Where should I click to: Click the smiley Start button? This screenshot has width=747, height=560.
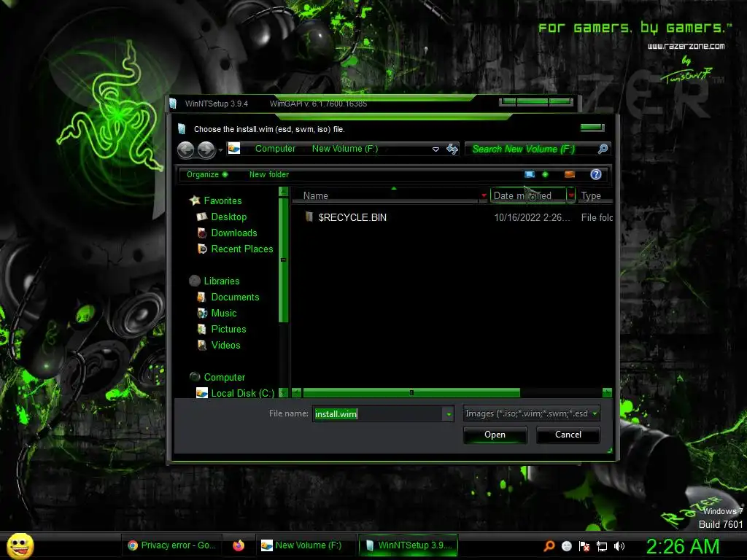[20, 545]
